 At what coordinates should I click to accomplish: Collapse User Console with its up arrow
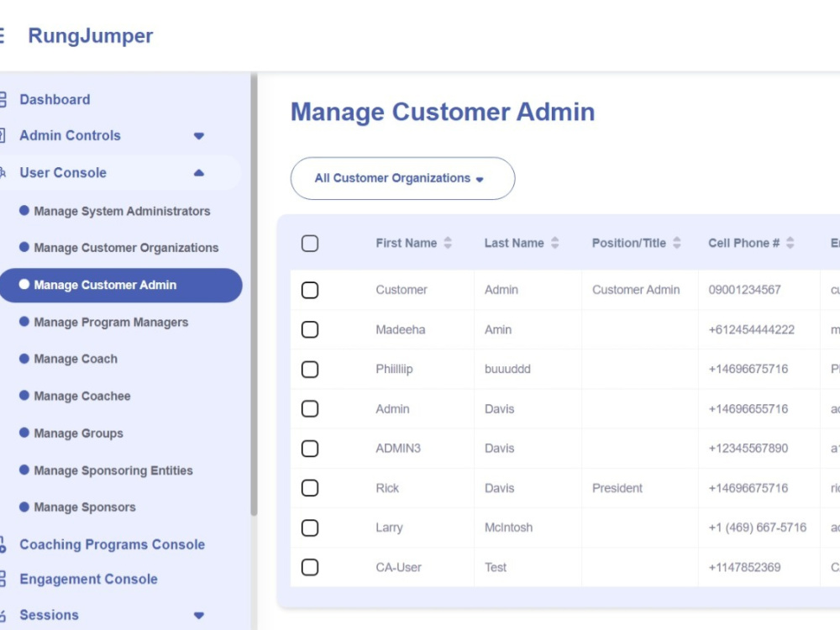[199, 172]
